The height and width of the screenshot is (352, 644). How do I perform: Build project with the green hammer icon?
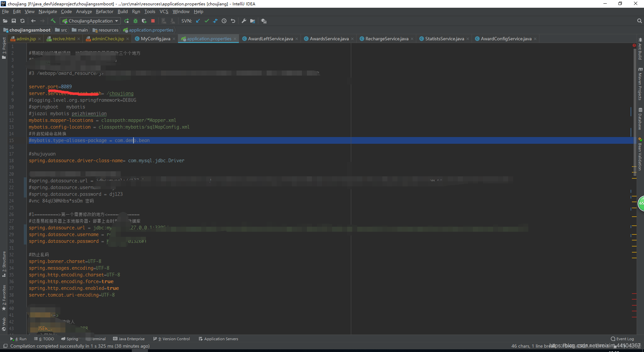click(x=53, y=21)
